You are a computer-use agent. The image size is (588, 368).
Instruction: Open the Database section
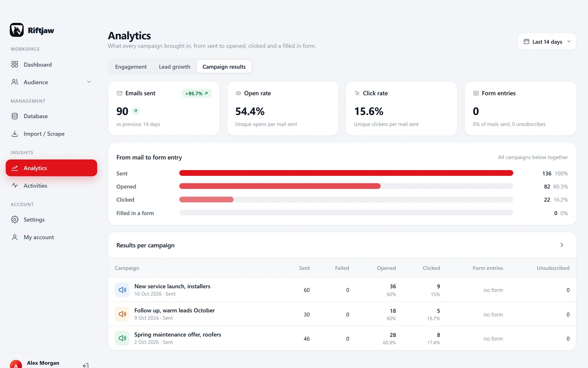click(51, 116)
